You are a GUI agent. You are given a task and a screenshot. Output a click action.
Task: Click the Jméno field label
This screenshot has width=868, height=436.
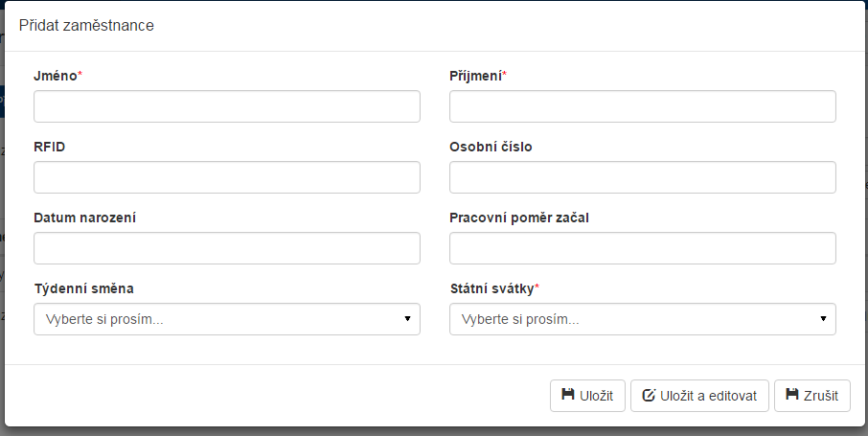55,76
